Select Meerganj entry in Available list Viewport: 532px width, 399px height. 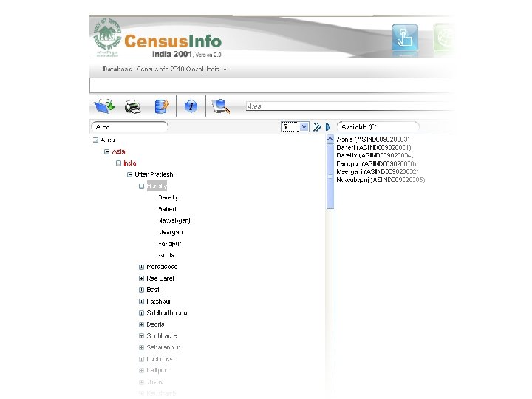click(x=378, y=171)
